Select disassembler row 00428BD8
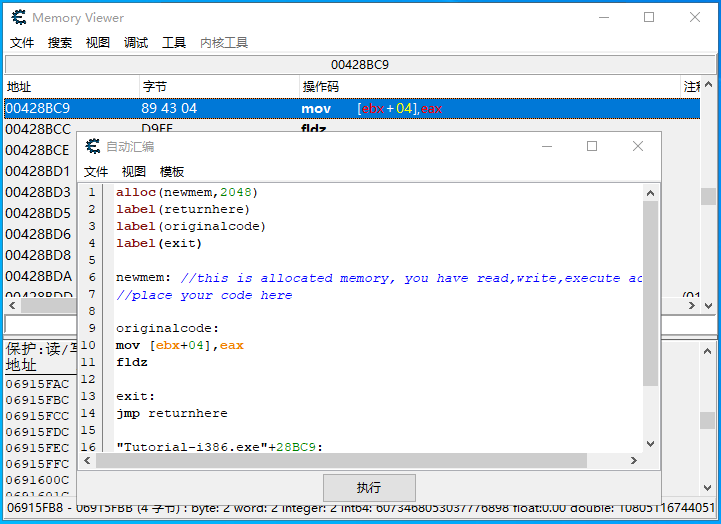This screenshot has width=721, height=524. pyautogui.click(x=38, y=255)
